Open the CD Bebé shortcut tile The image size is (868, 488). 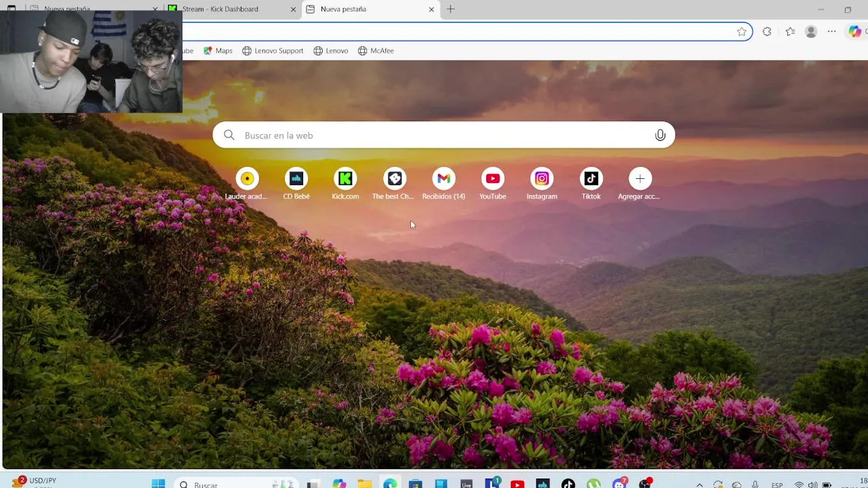(x=296, y=184)
